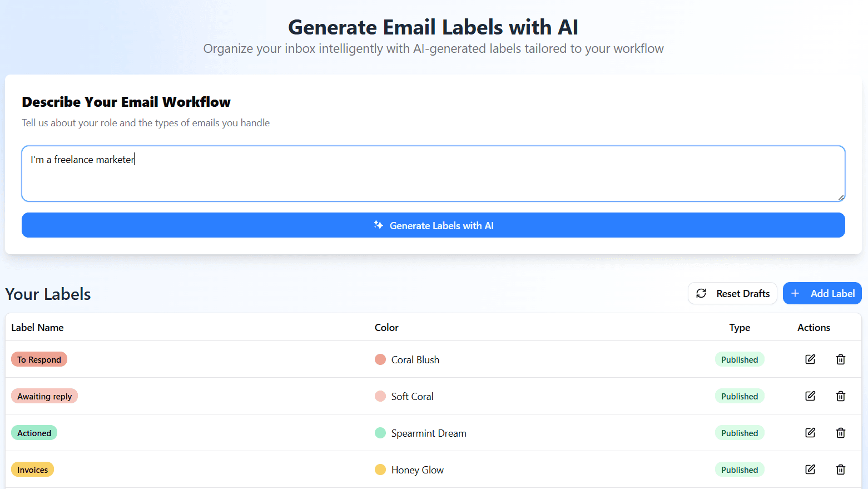Click the Spearmint Dream color name

pos(429,433)
